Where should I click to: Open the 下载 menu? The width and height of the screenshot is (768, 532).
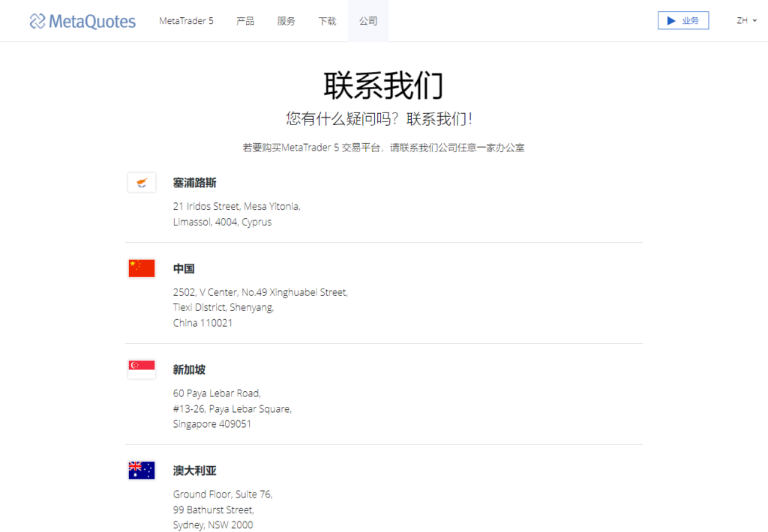(x=327, y=21)
